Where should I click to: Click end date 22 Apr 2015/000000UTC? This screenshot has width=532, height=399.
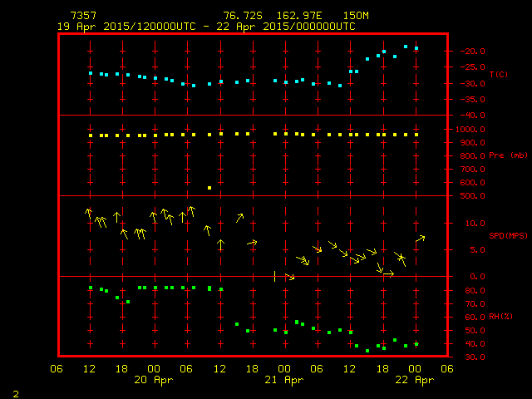click(x=286, y=27)
